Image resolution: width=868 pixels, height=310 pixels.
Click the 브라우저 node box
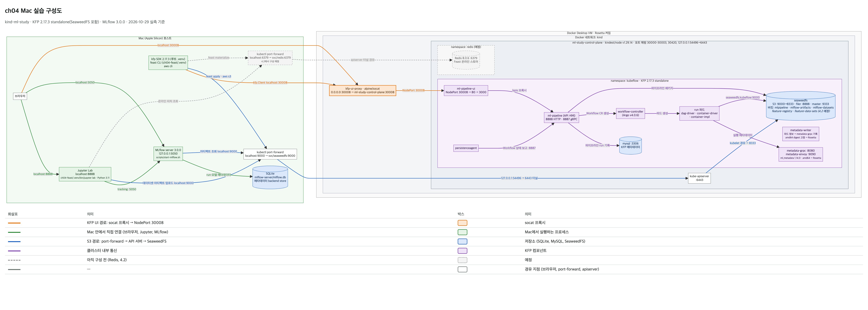pos(20,96)
